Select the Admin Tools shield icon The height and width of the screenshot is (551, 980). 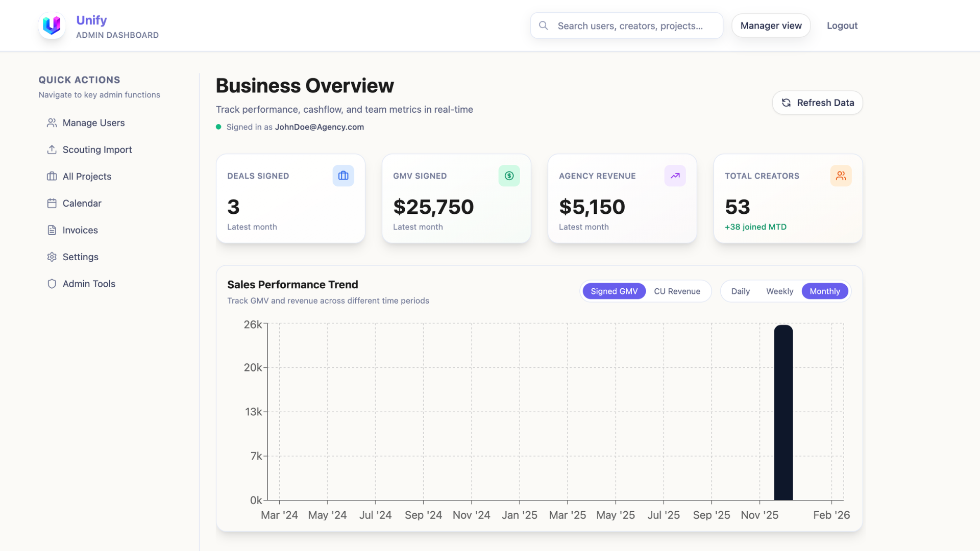click(x=52, y=284)
